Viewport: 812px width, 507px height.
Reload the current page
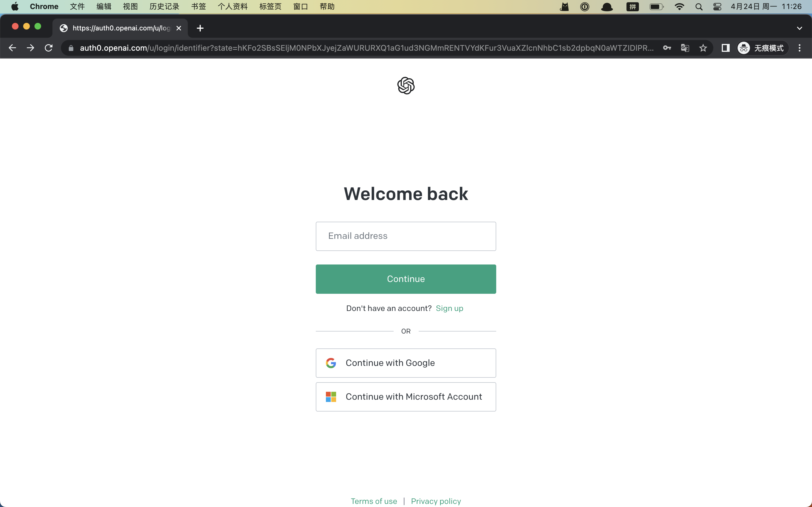click(x=49, y=48)
